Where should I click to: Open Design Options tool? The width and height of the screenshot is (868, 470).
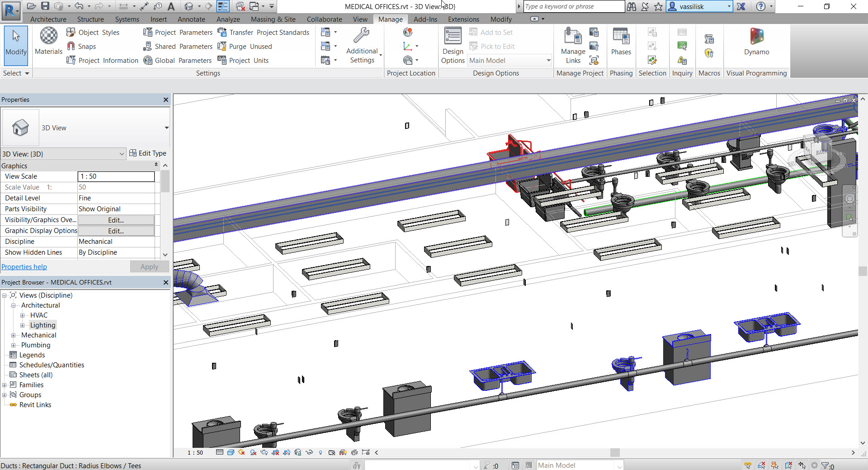[x=453, y=45]
